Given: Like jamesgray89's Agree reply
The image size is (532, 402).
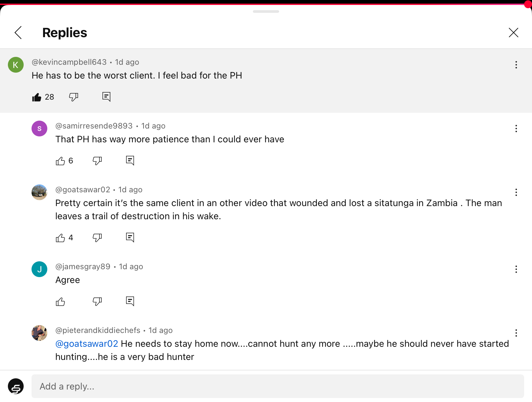Looking at the screenshot, I should click(x=60, y=301).
